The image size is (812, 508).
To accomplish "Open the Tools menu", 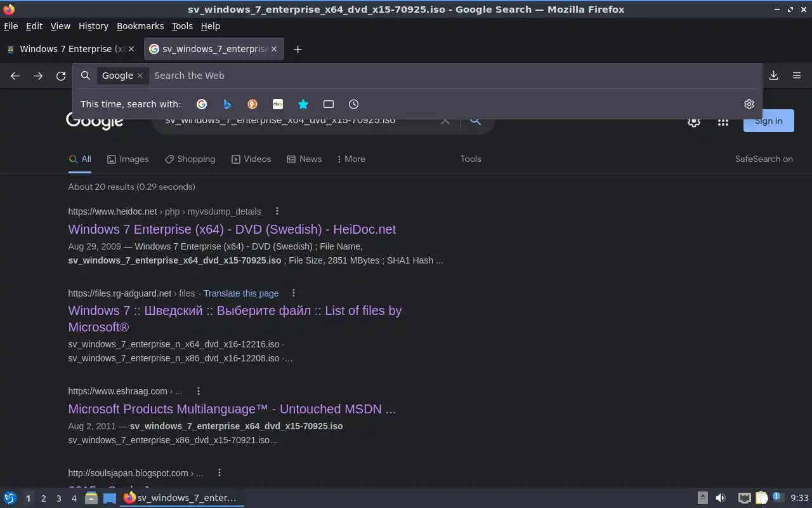I will [182, 26].
